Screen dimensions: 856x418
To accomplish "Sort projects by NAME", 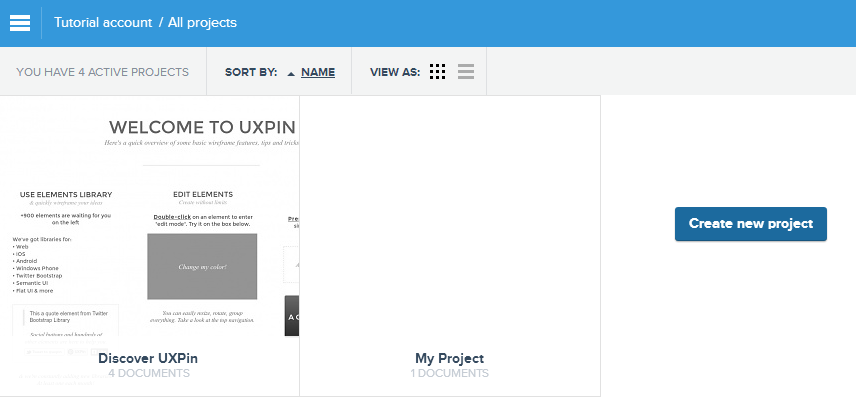I will click(318, 72).
